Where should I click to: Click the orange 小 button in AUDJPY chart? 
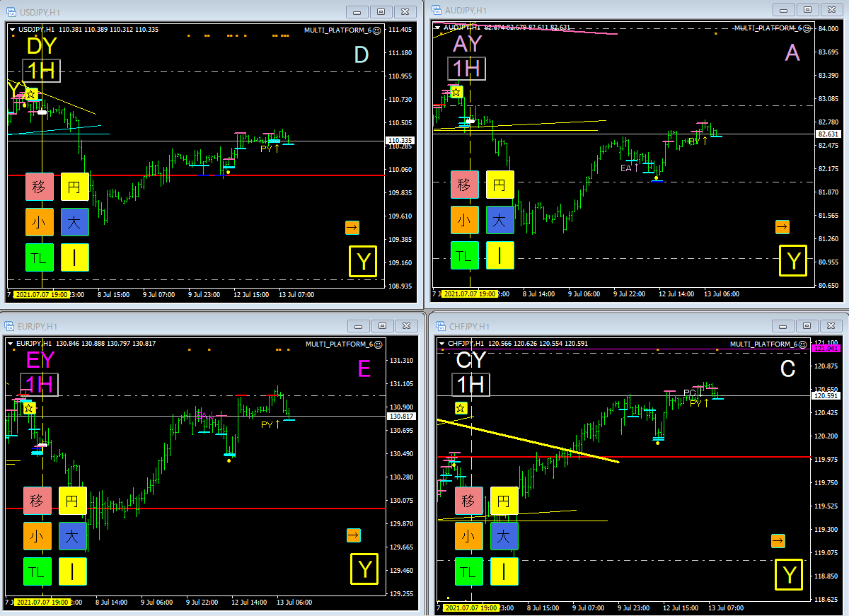pyautogui.click(x=464, y=220)
